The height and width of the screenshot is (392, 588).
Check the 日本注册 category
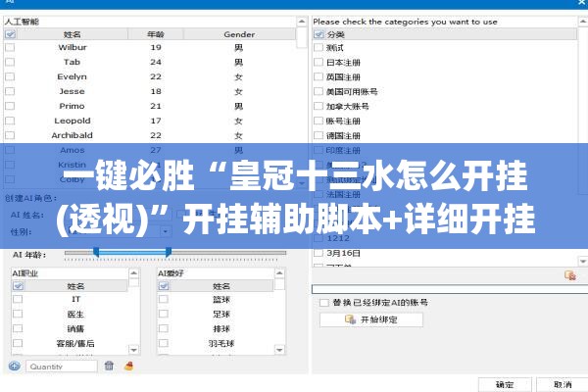(x=318, y=62)
